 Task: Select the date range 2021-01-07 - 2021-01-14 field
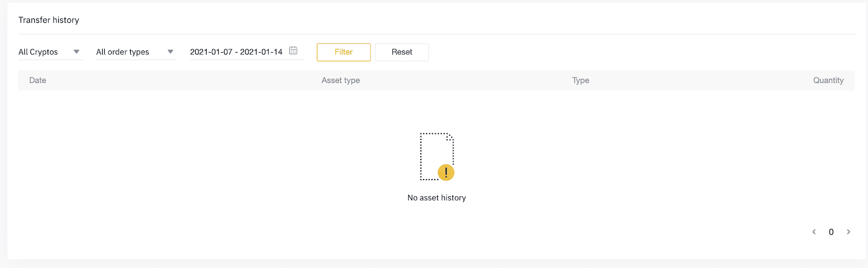tap(246, 52)
